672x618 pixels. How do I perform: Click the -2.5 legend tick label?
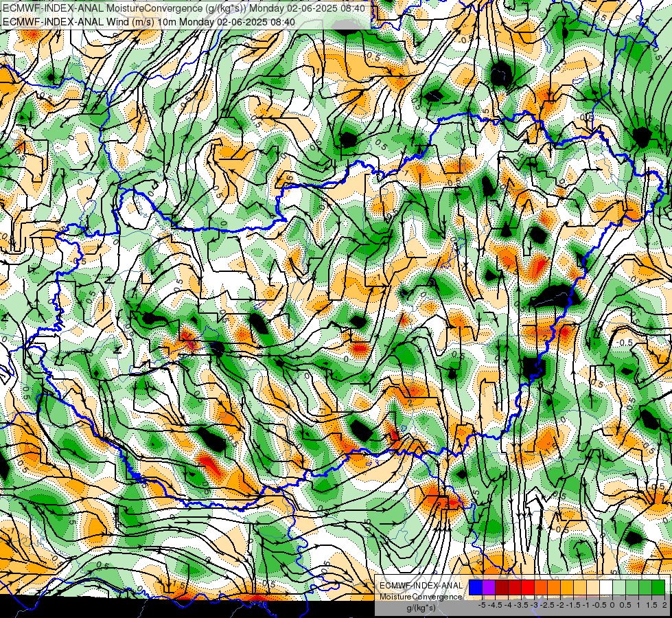click(547, 605)
